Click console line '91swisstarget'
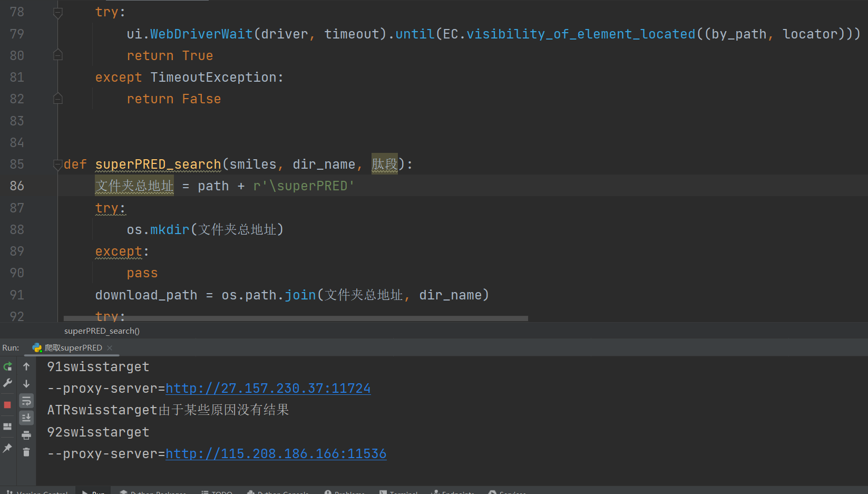 [98, 367]
